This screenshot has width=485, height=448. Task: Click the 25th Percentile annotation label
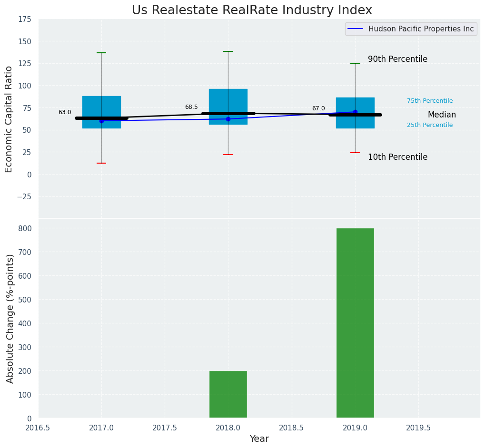click(430, 125)
